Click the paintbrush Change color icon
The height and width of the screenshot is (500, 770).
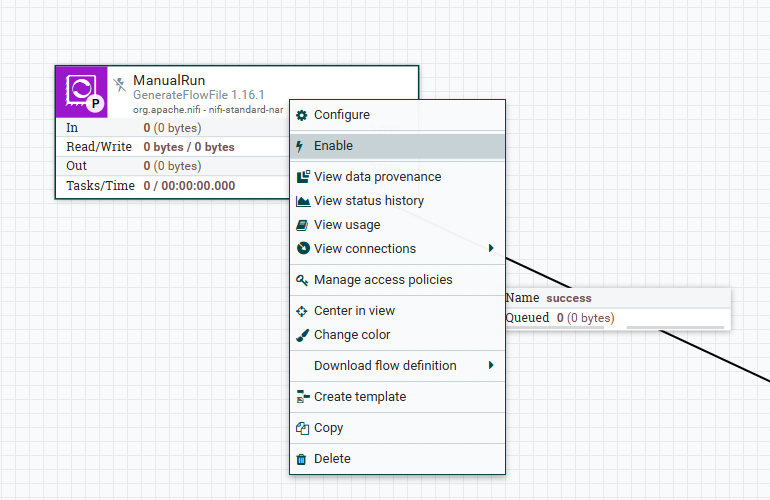pos(302,335)
